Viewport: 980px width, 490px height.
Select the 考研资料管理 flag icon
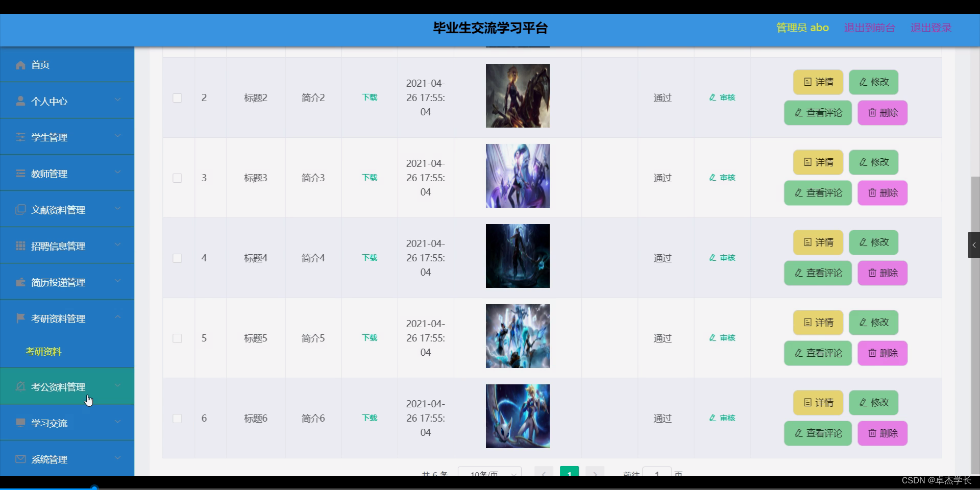(x=20, y=318)
